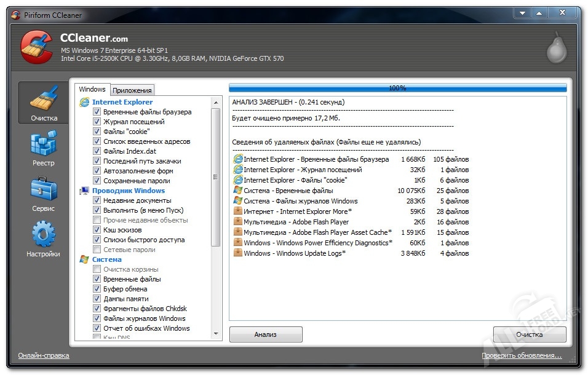Toggle the Файлы "cookie" checkbox
Viewport: 588px width, 375px height.
(x=97, y=132)
